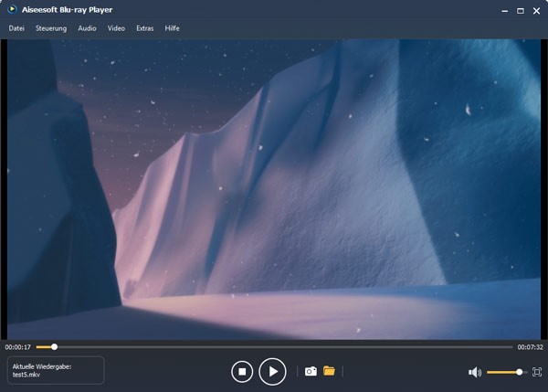The image size is (548, 392).
Task: Click the middle of the seek bar
Action: coord(274,347)
